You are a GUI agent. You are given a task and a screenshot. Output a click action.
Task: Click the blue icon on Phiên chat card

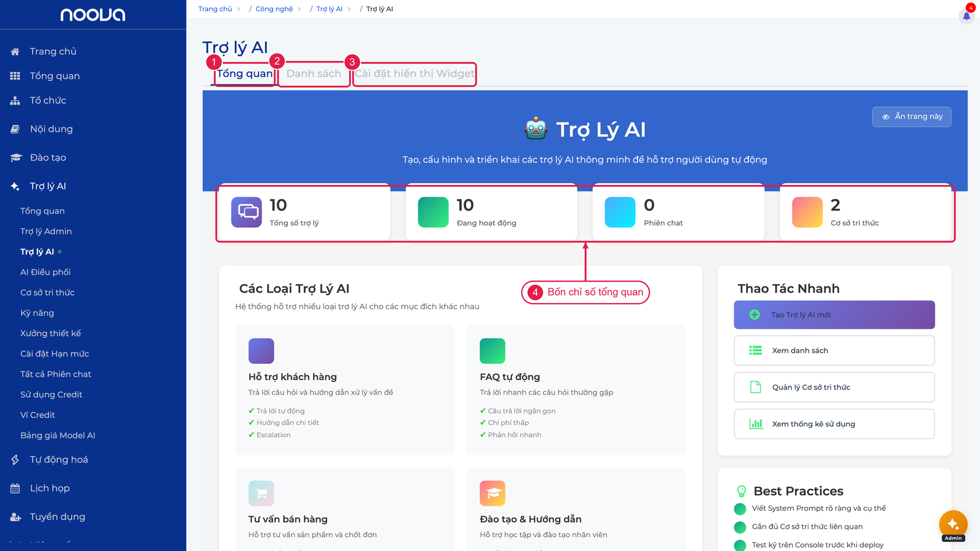pos(620,212)
